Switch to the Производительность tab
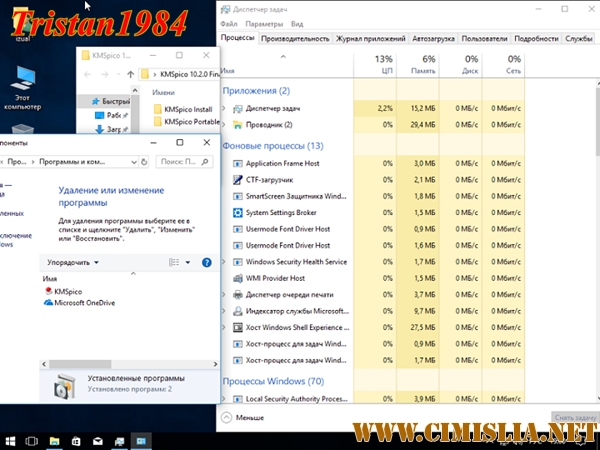 tap(294, 38)
